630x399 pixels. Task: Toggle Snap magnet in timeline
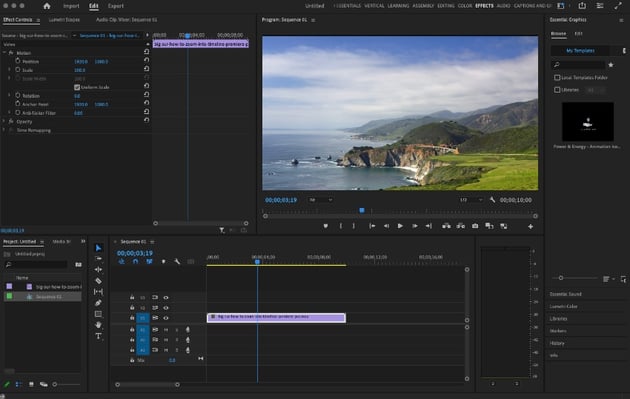[135, 262]
